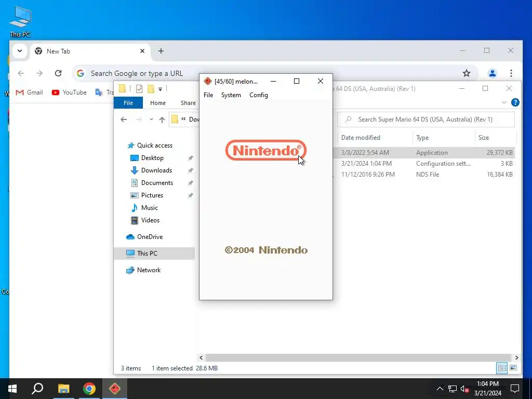Show hidden tray icons
The width and height of the screenshot is (532, 399).
point(440,389)
